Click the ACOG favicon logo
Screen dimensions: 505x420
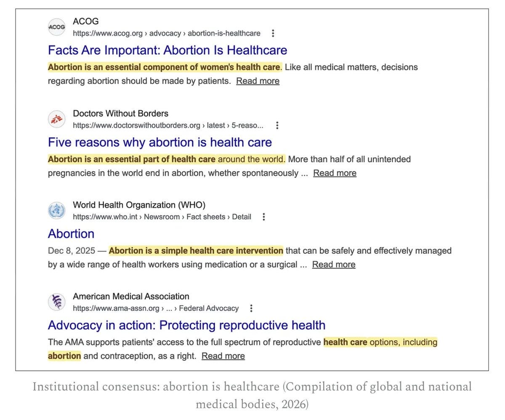[x=57, y=27]
